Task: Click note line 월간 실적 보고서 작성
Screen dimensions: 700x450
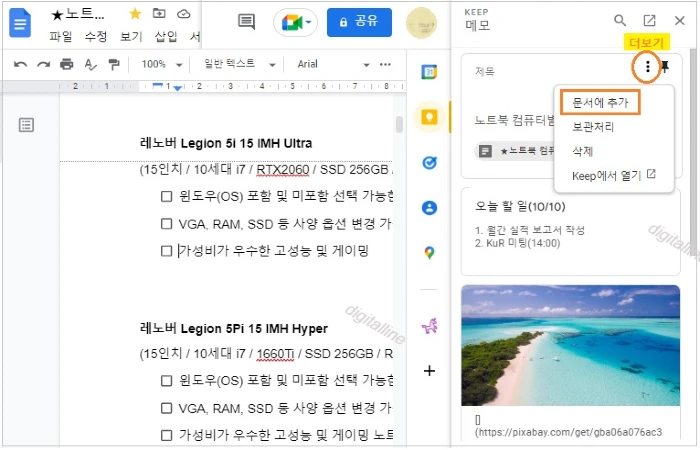Action: click(529, 230)
